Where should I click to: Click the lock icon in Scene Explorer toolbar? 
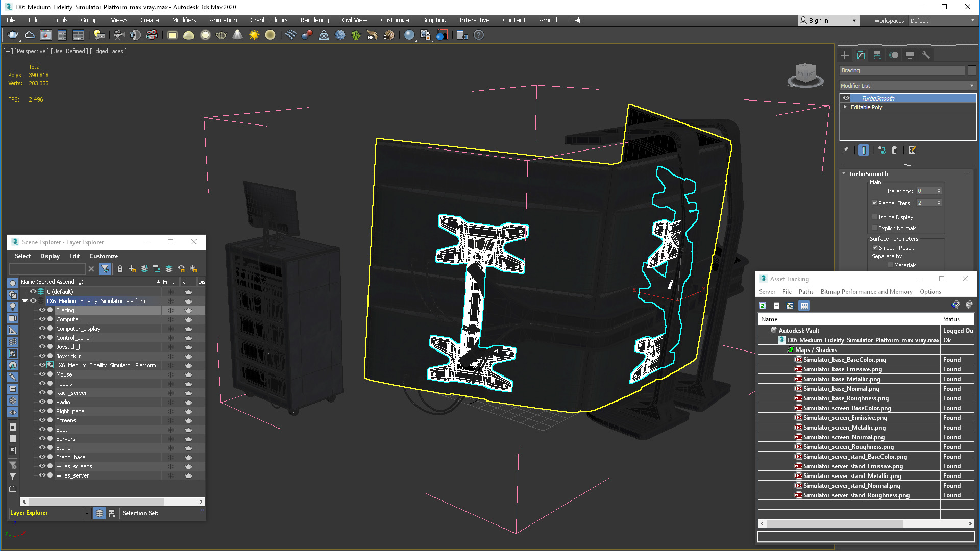click(x=120, y=269)
